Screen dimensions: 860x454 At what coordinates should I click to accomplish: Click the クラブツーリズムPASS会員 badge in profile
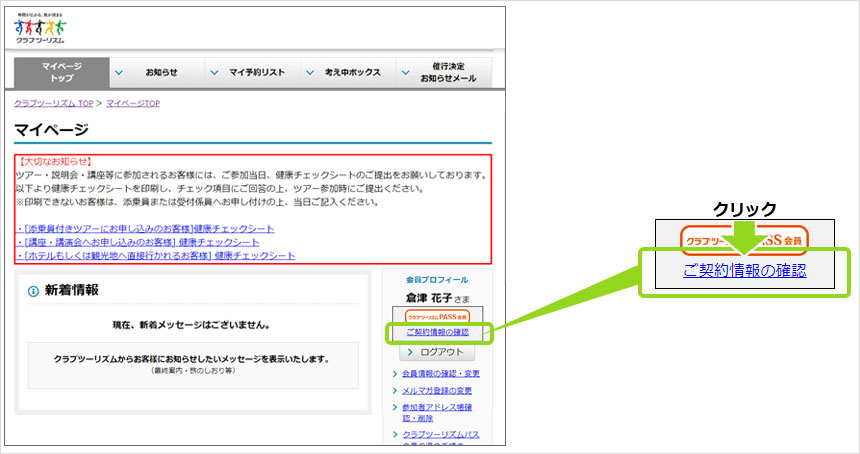[x=437, y=315]
